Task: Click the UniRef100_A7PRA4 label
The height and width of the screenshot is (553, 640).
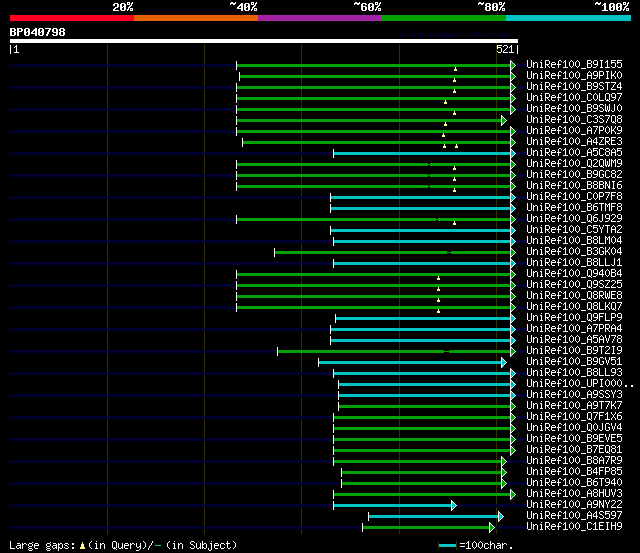Action: [x=574, y=329]
